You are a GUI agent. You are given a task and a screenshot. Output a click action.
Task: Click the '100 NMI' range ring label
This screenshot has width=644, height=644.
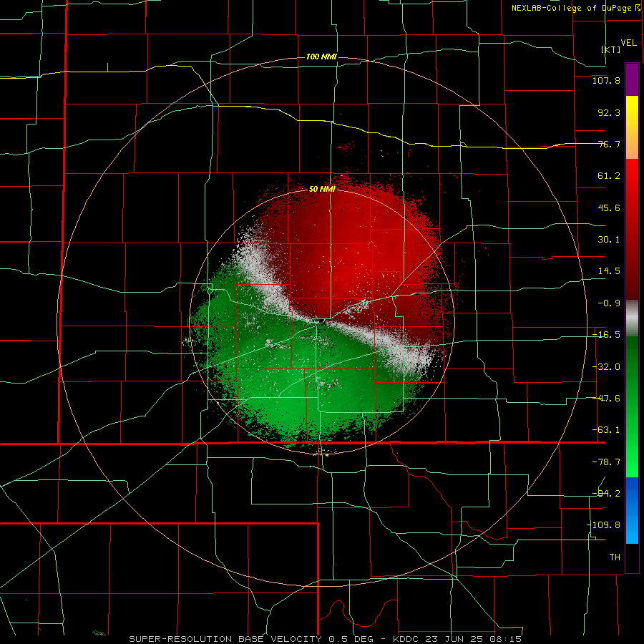[x=321, y=57]
